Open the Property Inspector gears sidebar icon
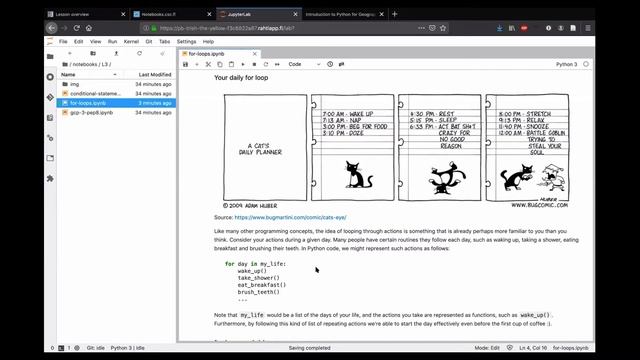 [x=50, y=138]
